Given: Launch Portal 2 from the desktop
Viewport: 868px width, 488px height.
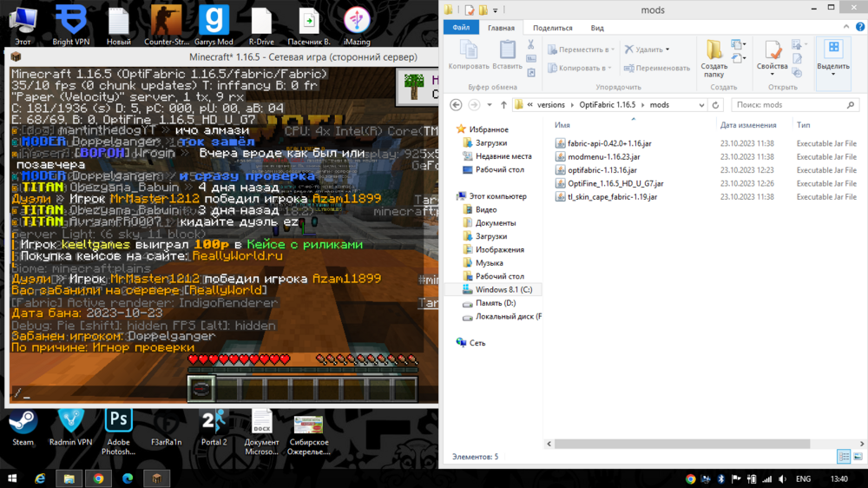Looking at the screenshot, I should [214, 427].
